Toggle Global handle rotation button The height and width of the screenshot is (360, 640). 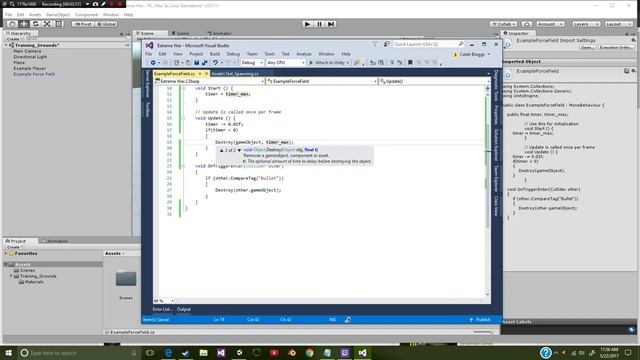pyautogui.click(x=107, y=24)
